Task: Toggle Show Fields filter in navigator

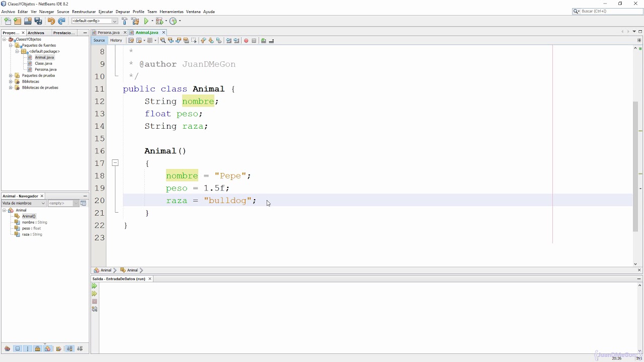Action: (x=18, y=348)
